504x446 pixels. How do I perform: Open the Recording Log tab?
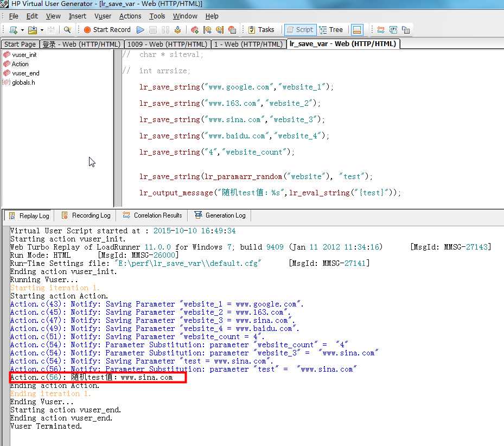(x=86, y=215)
